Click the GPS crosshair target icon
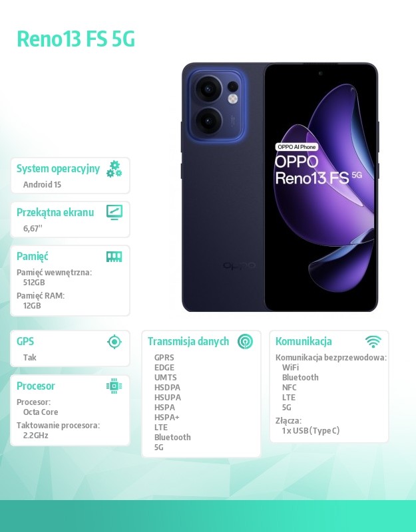 114,341
